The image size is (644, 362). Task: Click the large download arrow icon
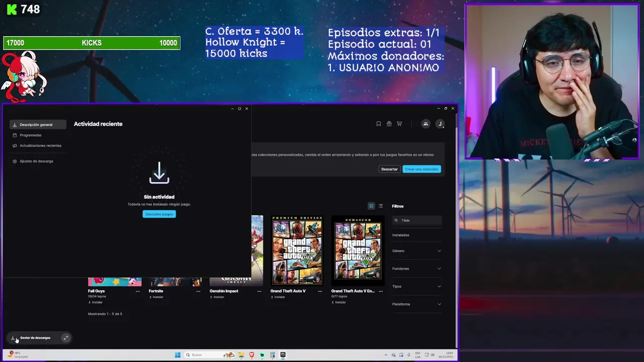159,173
